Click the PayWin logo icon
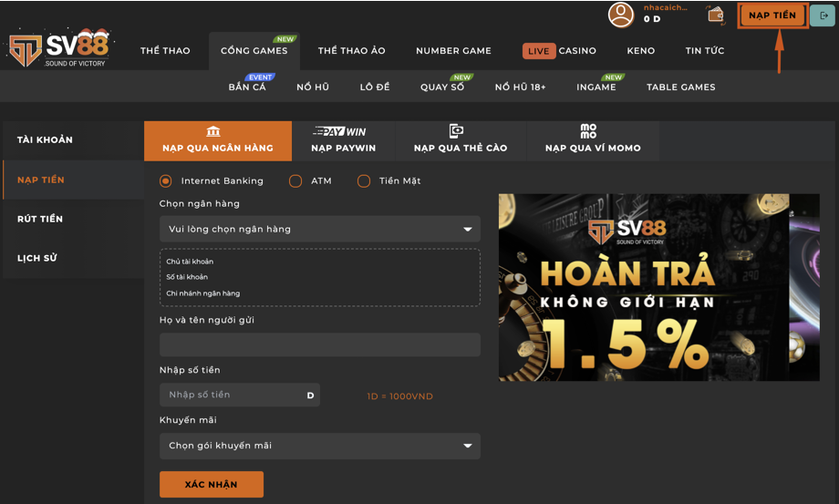Screen dimensions: 839x504 [x=340, y=131]
